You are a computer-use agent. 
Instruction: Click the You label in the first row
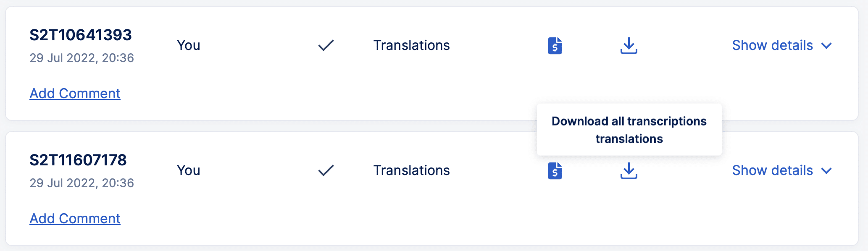[x=188, y=45]
